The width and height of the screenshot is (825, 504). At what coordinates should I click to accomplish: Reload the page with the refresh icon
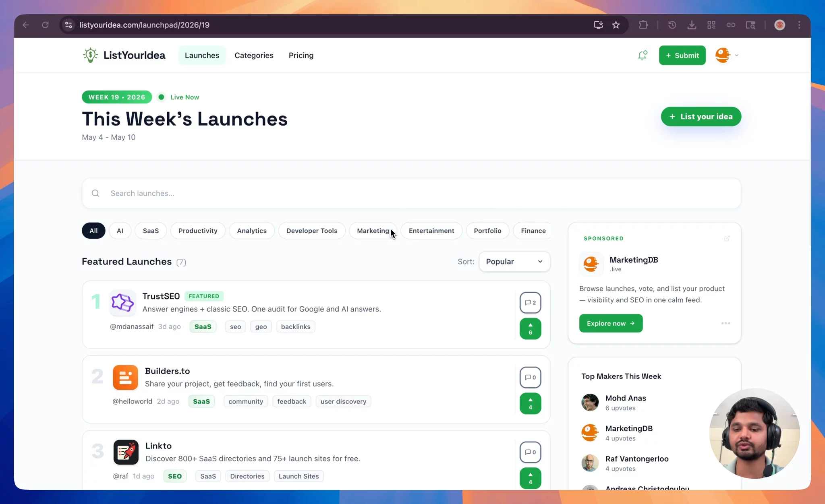tap(45, 25)
